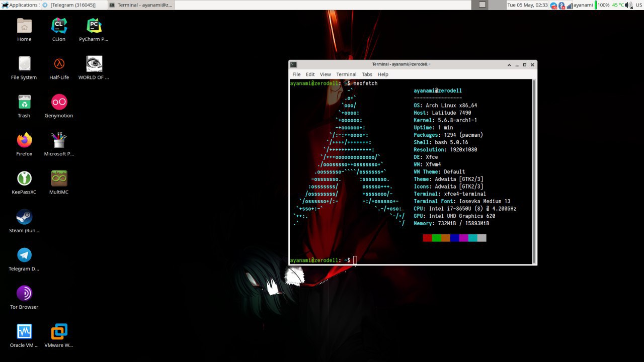644x362 pixels.
Task: Open the terminal's Edit menu
Action: (x=310, y=74)
